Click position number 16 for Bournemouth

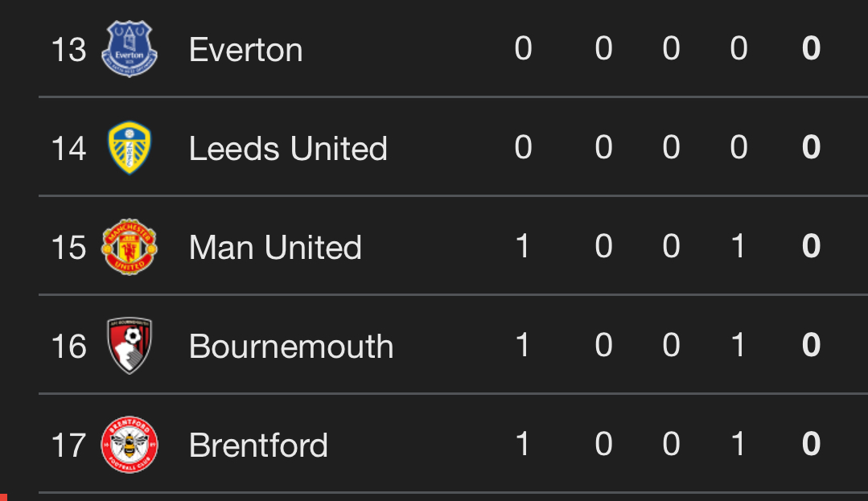(x=68, y=347)
